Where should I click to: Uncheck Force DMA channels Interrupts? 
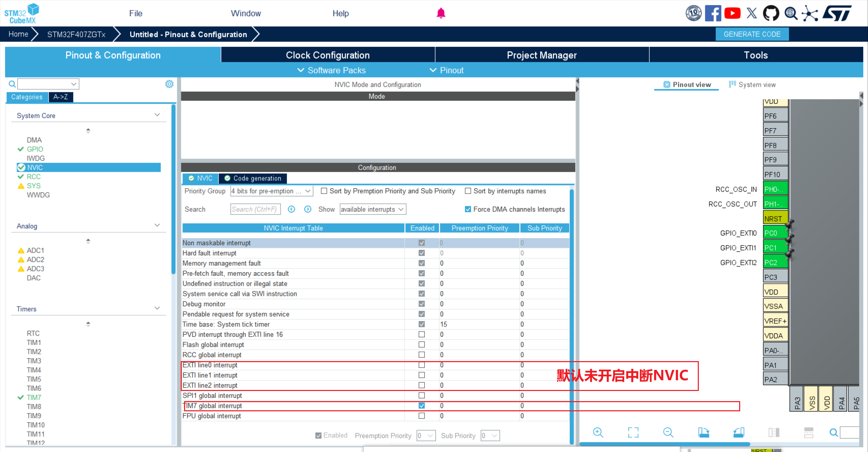point(468,209)
